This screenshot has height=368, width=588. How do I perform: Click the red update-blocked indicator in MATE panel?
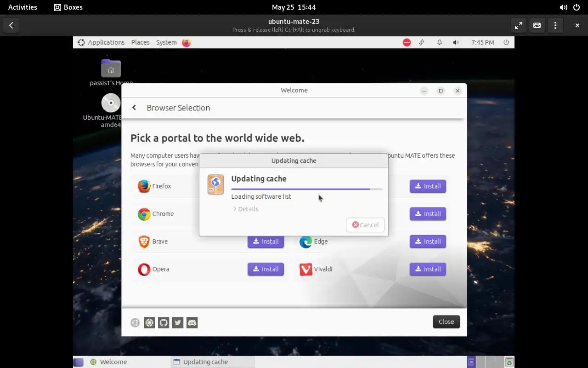tap(407, 42)
